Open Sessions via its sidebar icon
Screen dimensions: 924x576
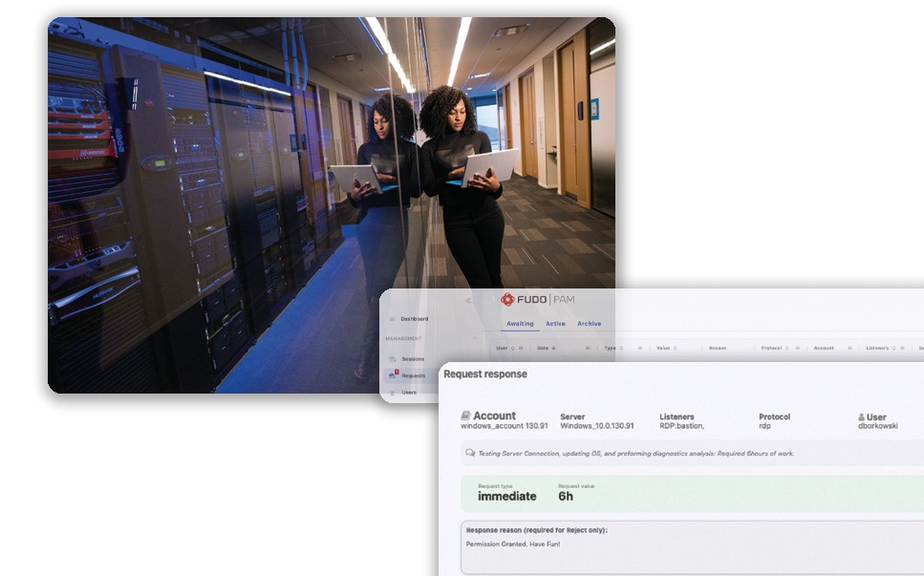[392, 359]
